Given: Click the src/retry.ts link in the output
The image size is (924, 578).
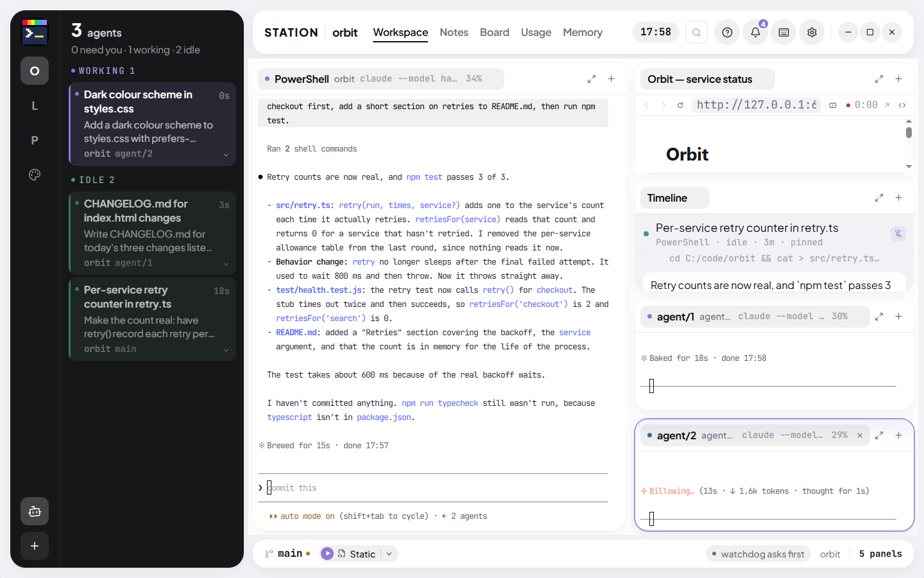Looking at the screenshot, I should 303,206.
